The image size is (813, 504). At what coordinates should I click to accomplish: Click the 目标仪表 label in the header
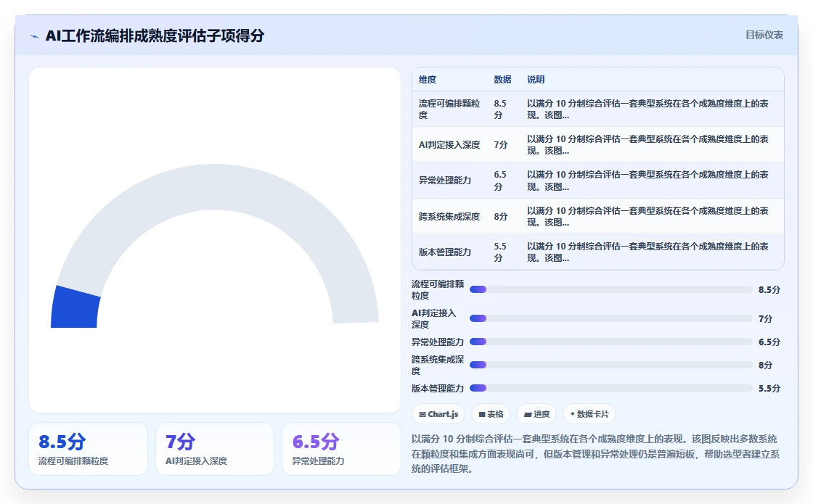tap(764, 35)
